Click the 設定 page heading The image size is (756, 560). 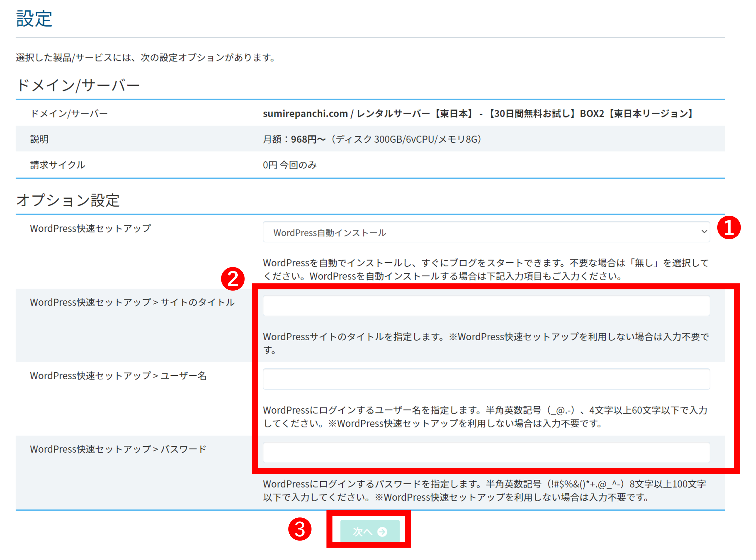[x=34, y=19]
